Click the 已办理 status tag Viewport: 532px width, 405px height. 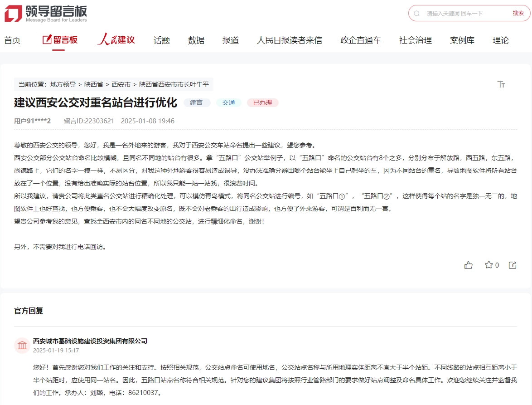tap(263, 102)
